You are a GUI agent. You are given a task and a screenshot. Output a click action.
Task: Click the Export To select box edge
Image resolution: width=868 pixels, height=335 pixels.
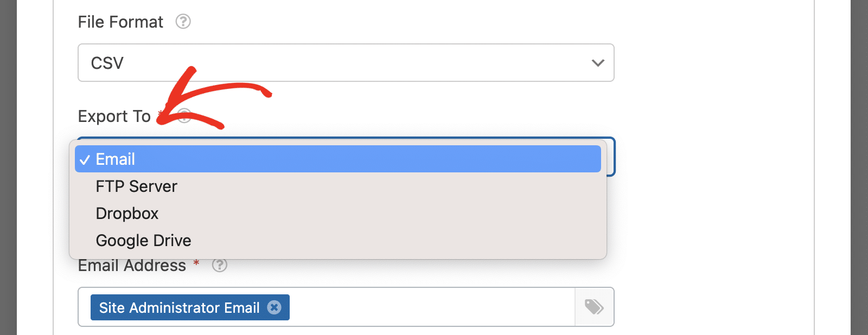pyautogui.click(x=611, y=157)
